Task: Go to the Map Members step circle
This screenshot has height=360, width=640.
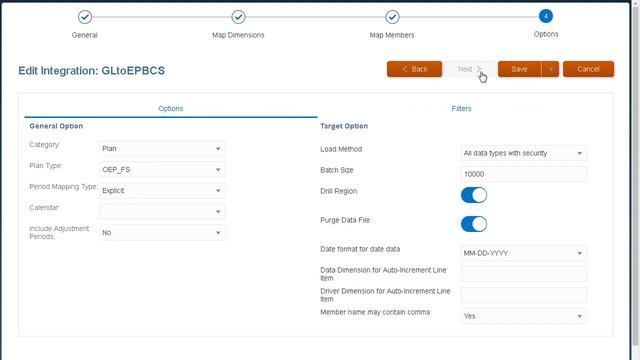Action: pyautogui.click(x=392, y=17)
